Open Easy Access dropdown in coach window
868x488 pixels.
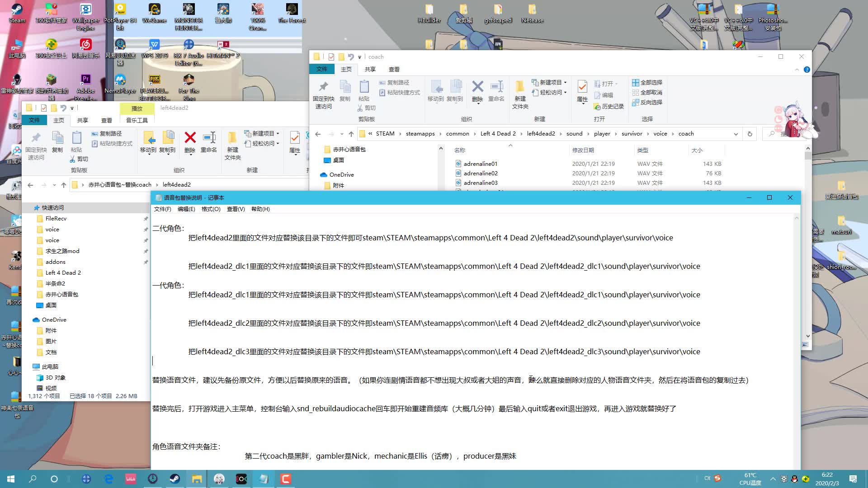coord(549,92)
